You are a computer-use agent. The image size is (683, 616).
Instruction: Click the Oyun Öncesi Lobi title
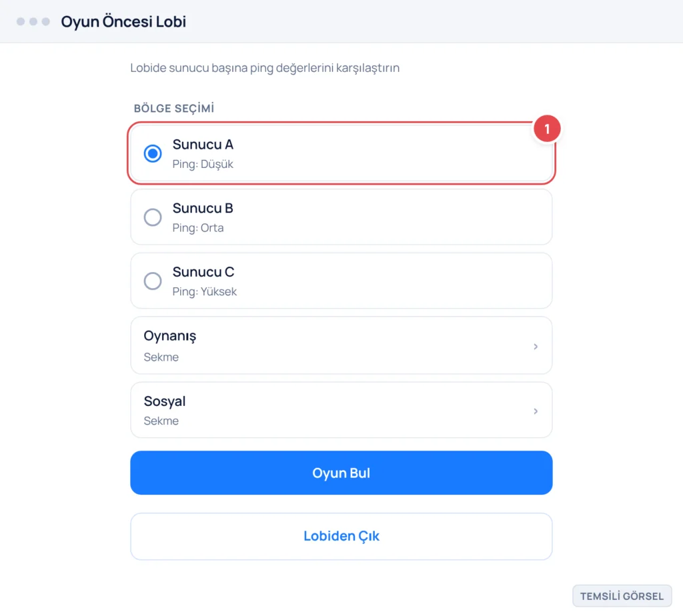(123, 21)
